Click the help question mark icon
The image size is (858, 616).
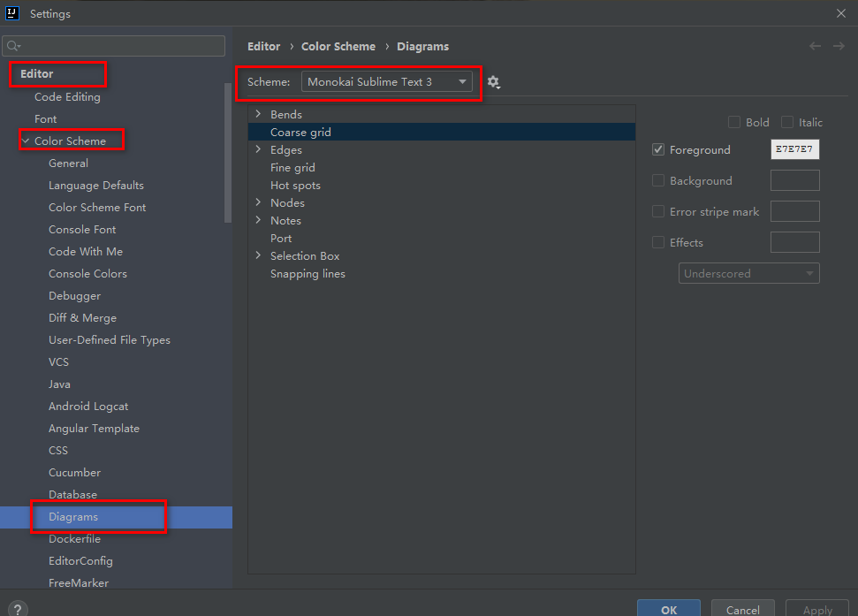pyautogui.click(x=18, y=609)
